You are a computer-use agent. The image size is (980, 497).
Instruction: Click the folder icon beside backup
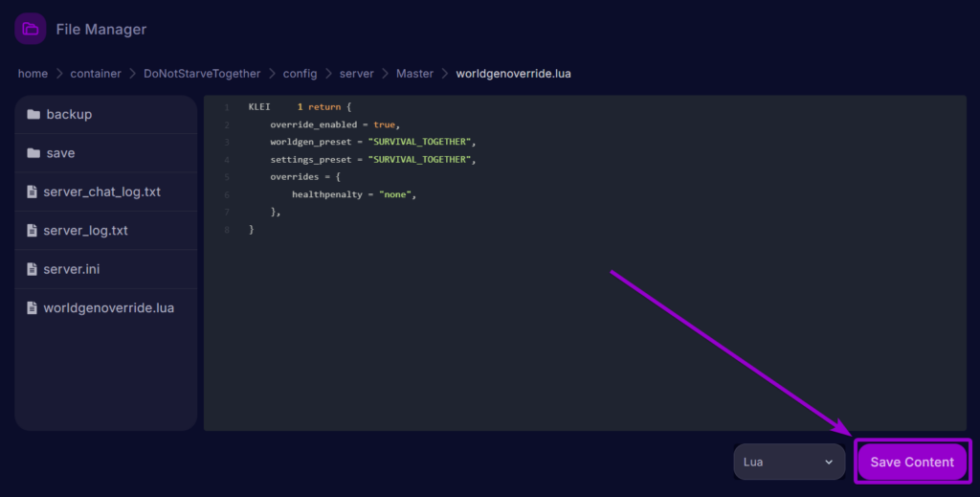pos(33,115)
